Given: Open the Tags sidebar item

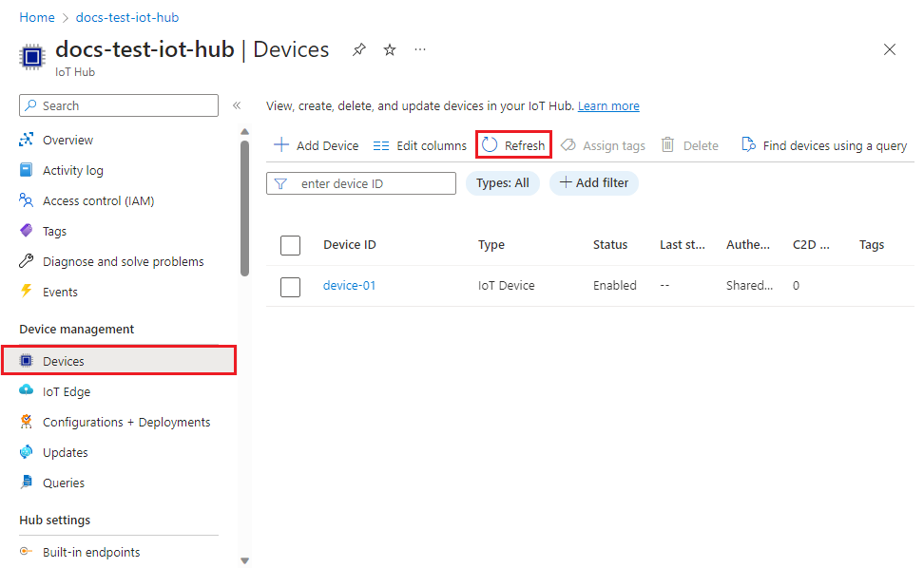Looking at the screenshot, I should click(x=54, y=231).
